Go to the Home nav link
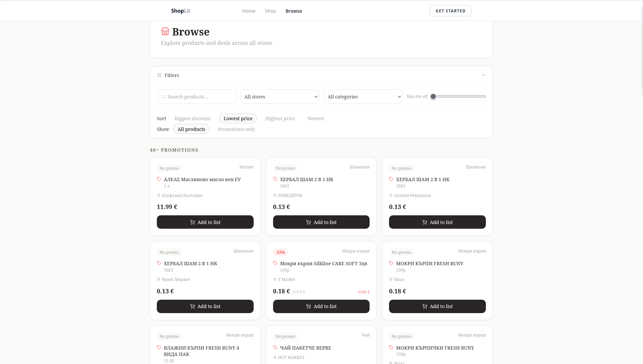Image resolution: width=643 pixels, height=364 pixels. coord(248,11)
